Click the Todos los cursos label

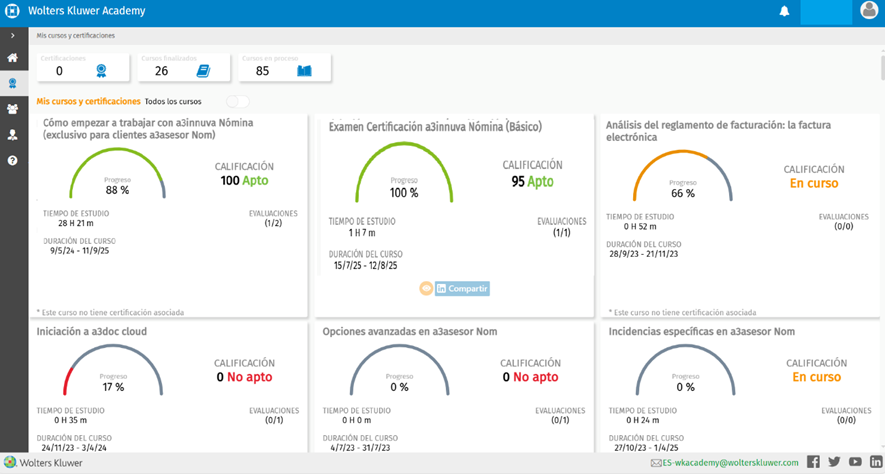point(173,102)
